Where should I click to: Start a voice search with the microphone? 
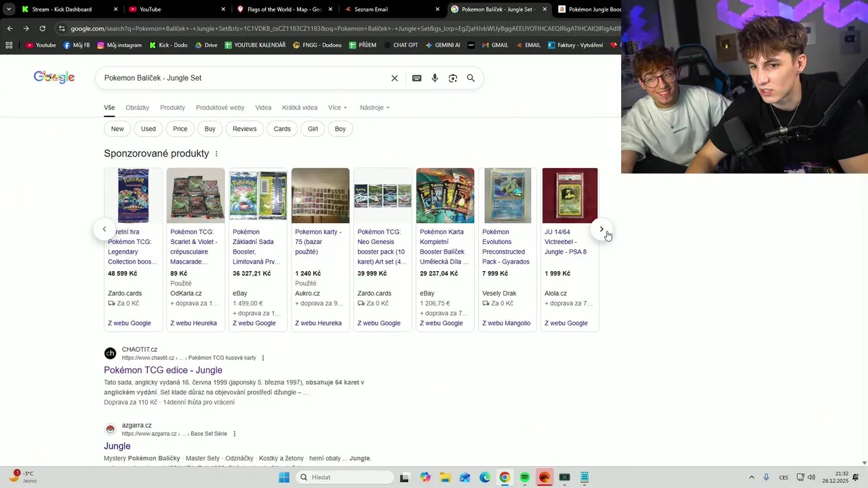[x=435, y=78]
